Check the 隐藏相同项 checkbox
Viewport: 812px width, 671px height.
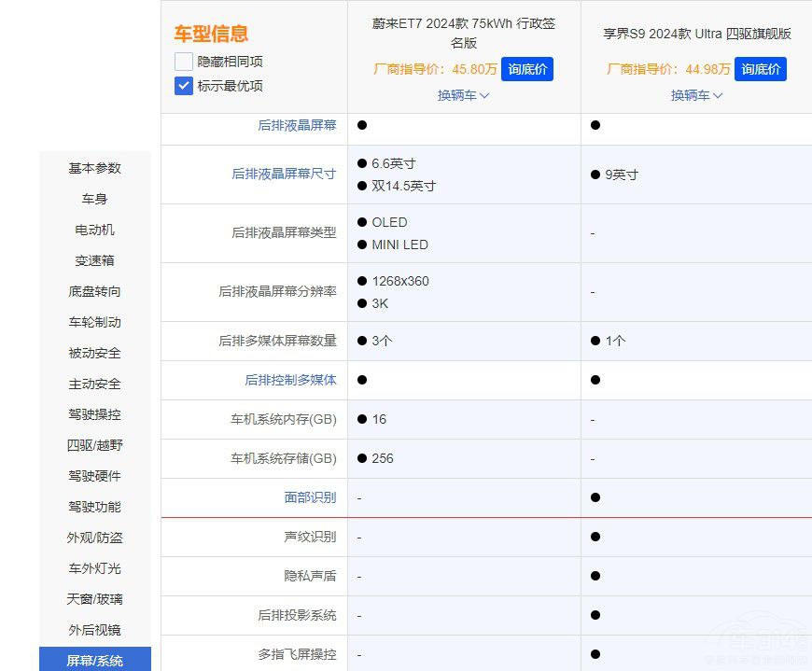point(183,62)
